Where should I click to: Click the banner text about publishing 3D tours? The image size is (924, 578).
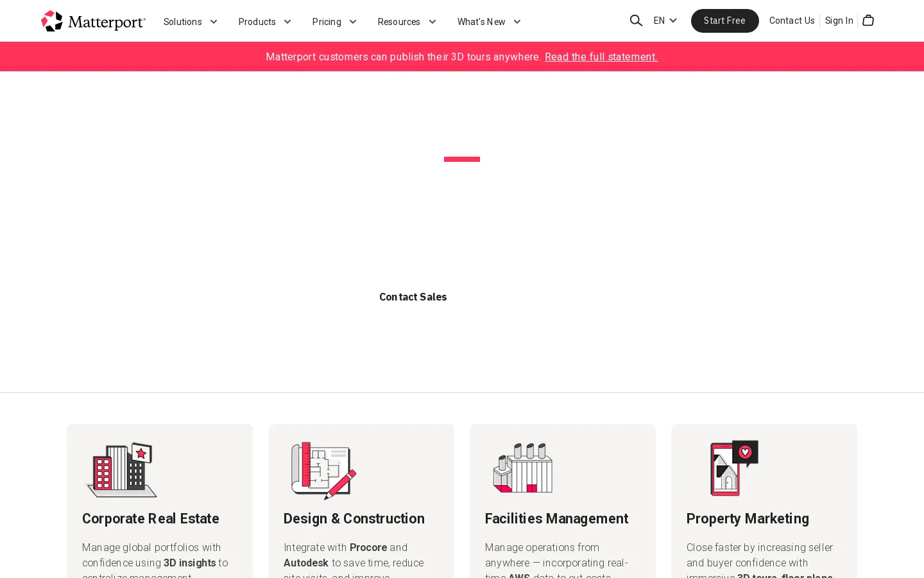click(404, 57)
